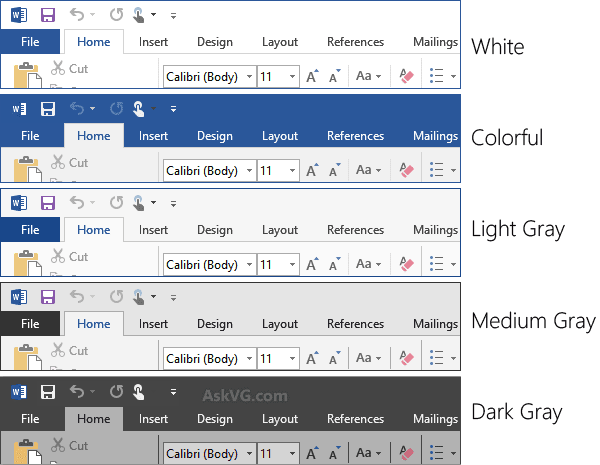
Task: Click the Format Painter-free Save icon in Dark Gray strip
Action: pos(47,391)
